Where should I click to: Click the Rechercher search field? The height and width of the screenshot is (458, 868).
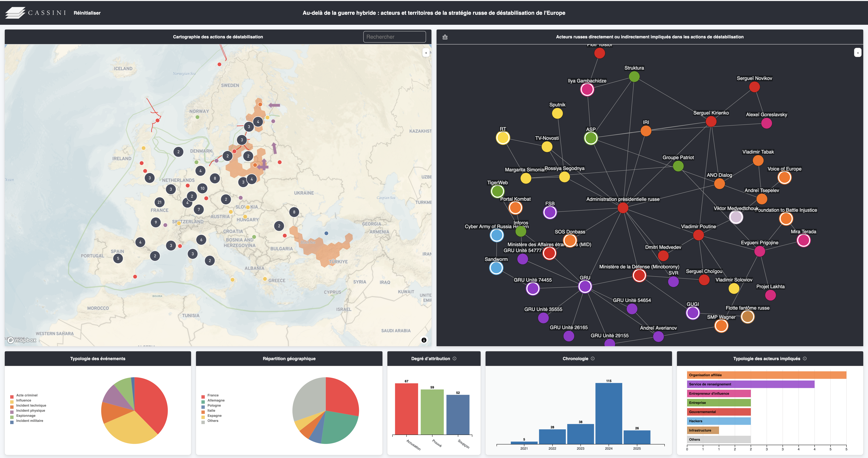coord(394,37)
